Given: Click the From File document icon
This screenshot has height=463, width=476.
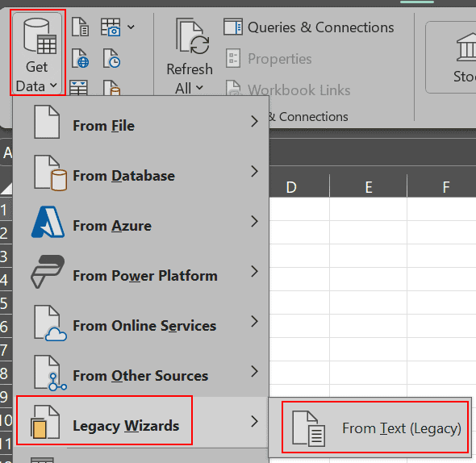Looking at the screenshot, I should (x=47, y=122).
